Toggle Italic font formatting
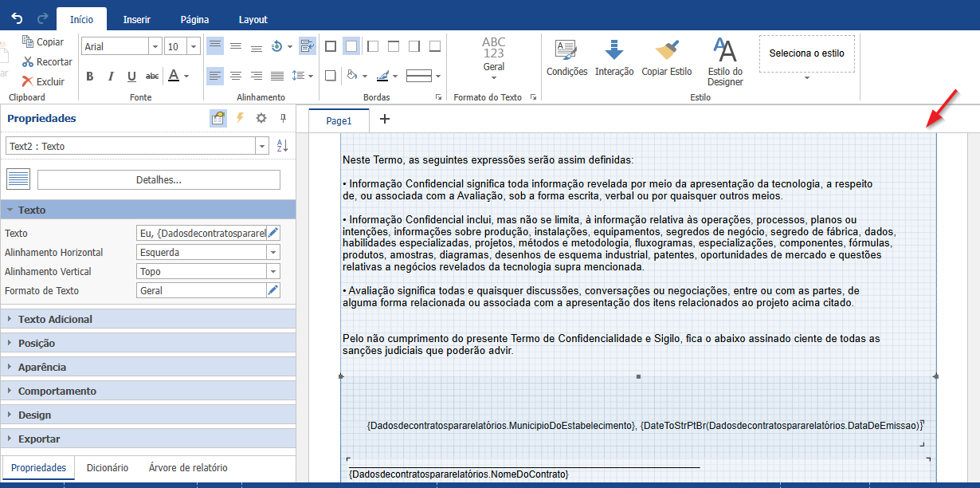 (x=111, y=77)
